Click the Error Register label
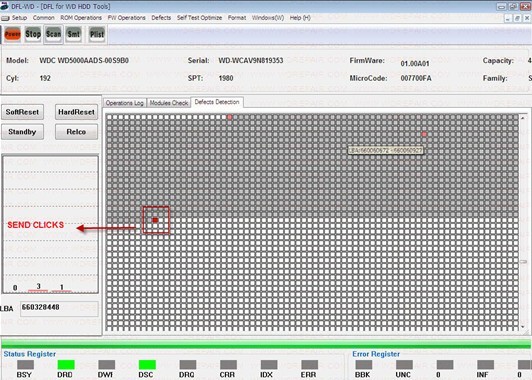This screenshot has width=532, height=380. [x=376, y=354]
